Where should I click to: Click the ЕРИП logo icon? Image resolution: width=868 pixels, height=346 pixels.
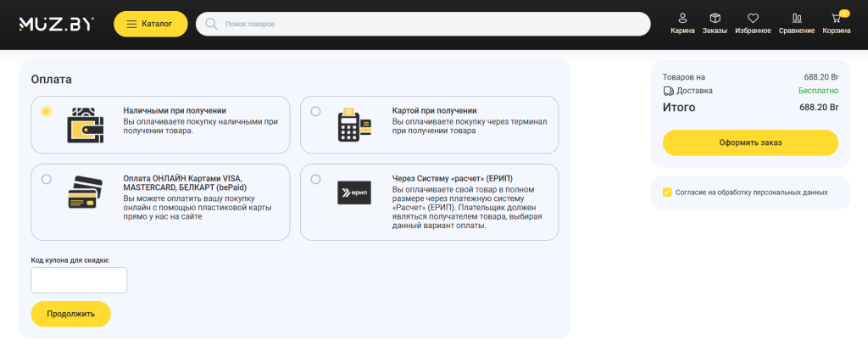coord(354,193)
